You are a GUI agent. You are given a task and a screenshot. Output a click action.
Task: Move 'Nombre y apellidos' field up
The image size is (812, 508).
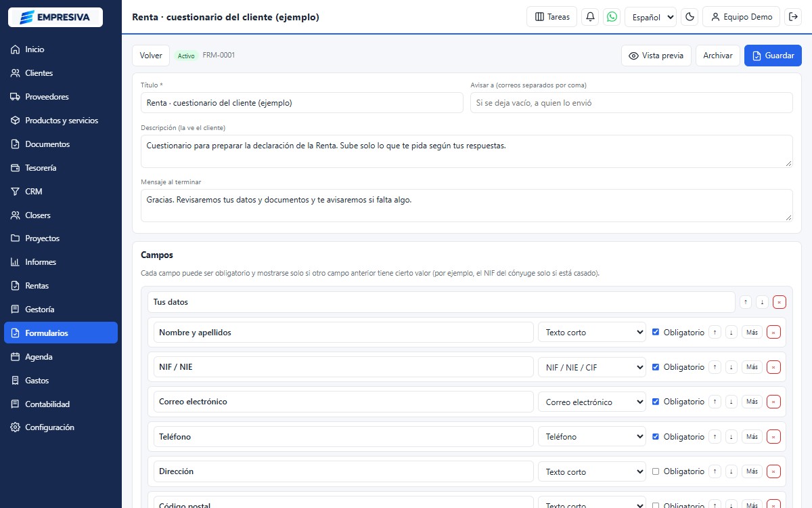(x=715, y=332)
